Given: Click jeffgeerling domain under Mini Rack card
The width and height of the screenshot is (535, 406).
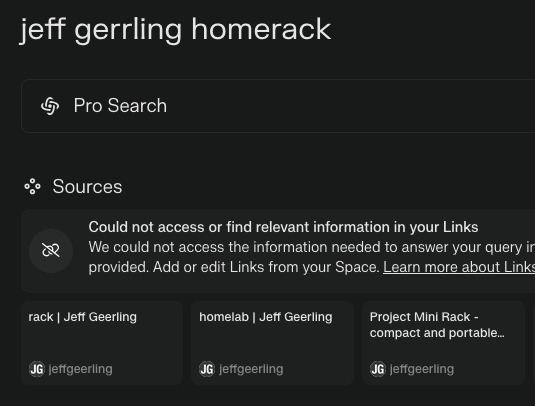Looking at the screenshot, I should tap(422, 369).
